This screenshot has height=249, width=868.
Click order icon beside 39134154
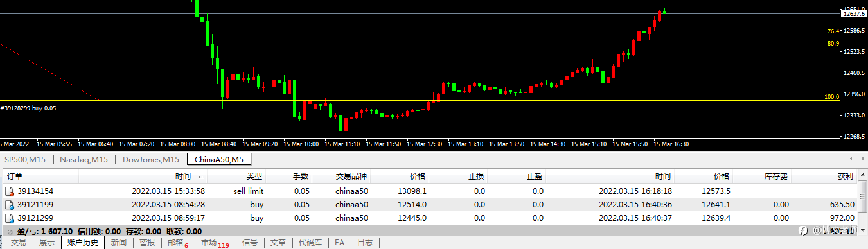9,191
